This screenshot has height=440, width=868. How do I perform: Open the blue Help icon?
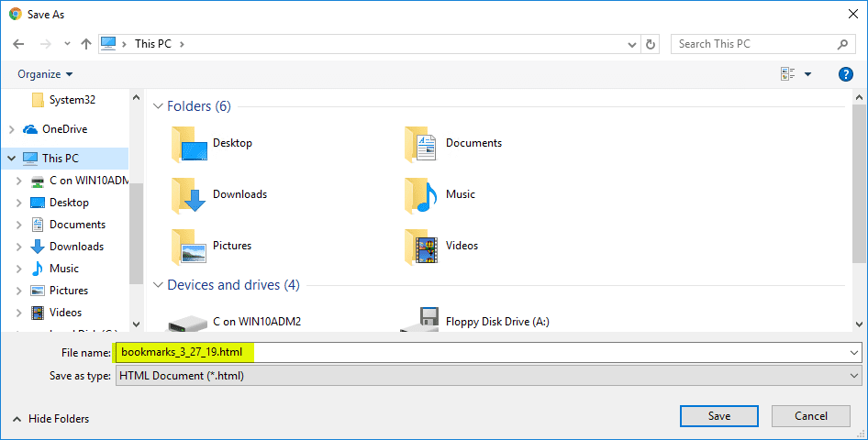click(x=845, y=74)
